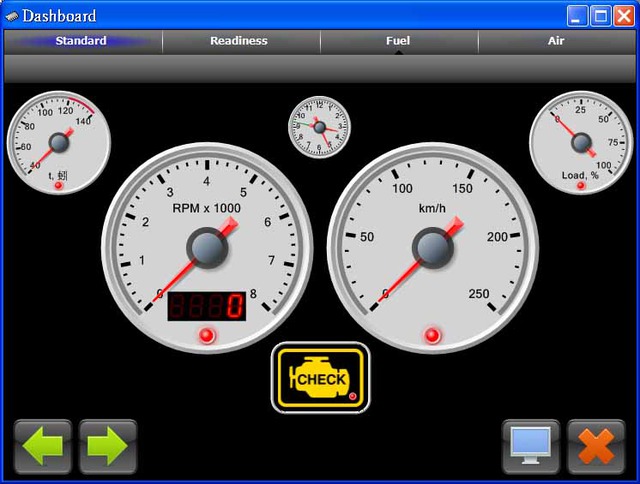
Task: Click the yellow CHECK engine icon
Action: (x=320, y=378)
